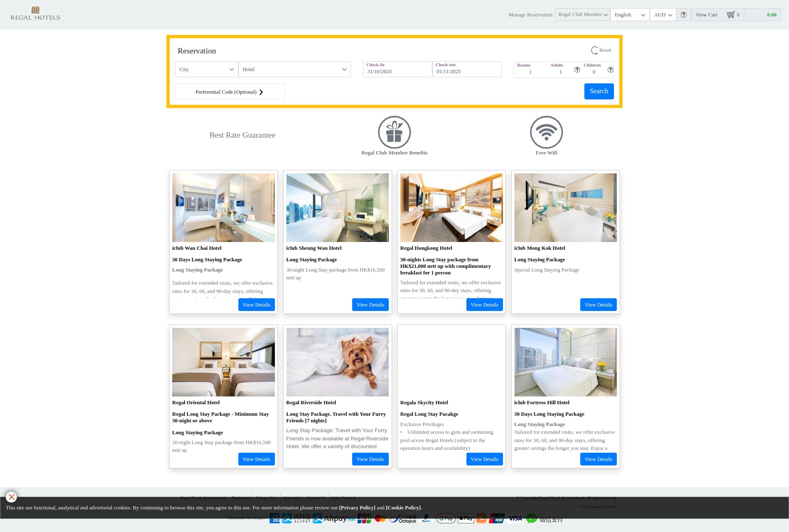789x532 pixels.
Task: Open the [Cookie Policy] link in cookie banner
Action: [403, 508]
